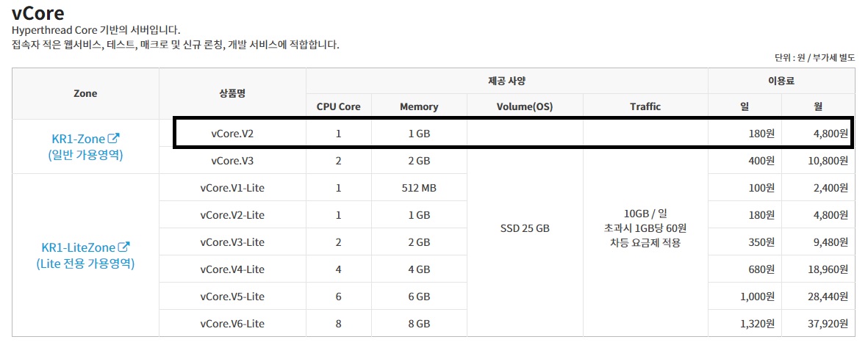Click the vCore.V6-Lite product name

tap(232, 324)
